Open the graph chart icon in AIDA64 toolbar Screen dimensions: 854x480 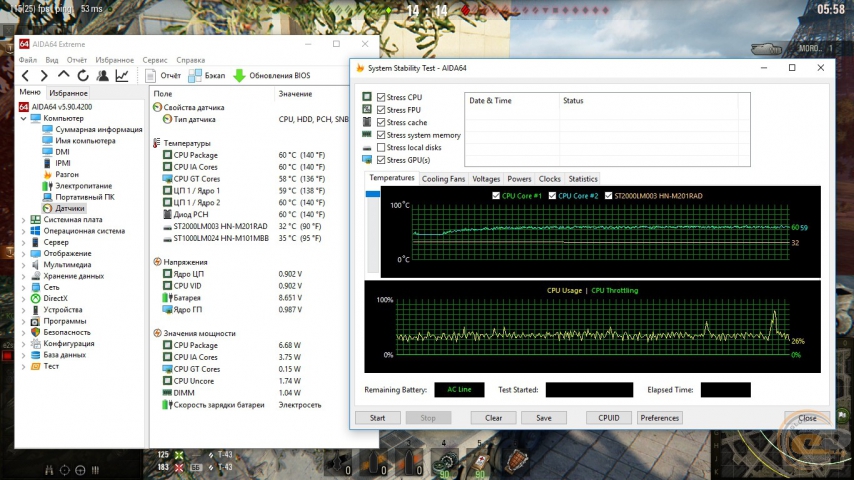tap(122, 76)
